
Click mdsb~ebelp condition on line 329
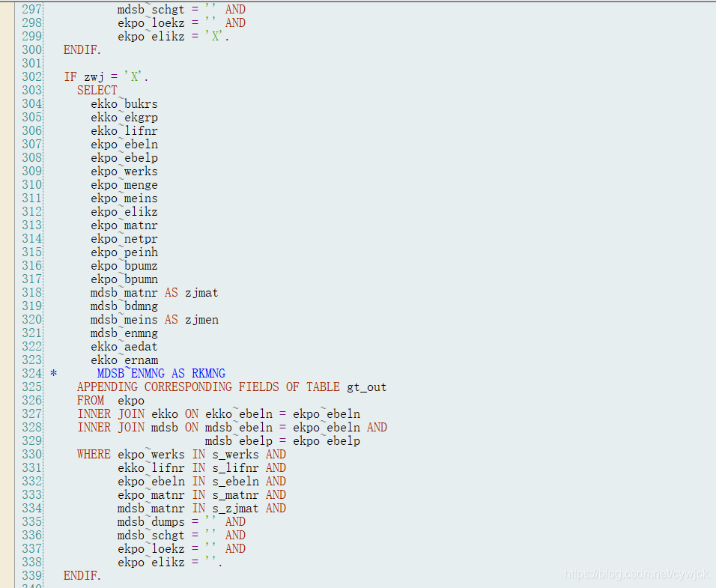coord(282,441)
